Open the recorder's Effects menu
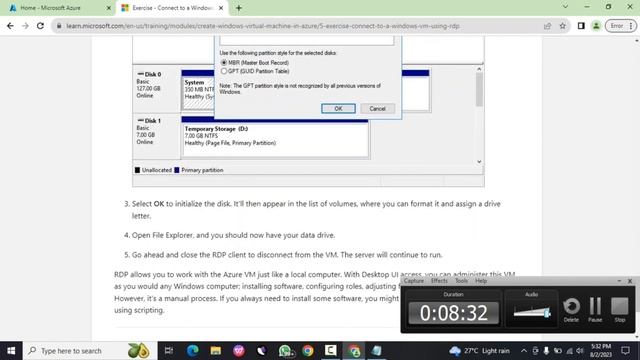Image resolution: width=640 pixels, height=360 pixels. pos(439,281)
